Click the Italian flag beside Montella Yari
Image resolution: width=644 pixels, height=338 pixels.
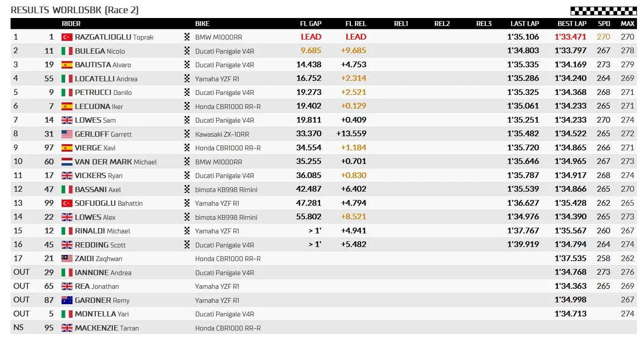coord(67,314)
